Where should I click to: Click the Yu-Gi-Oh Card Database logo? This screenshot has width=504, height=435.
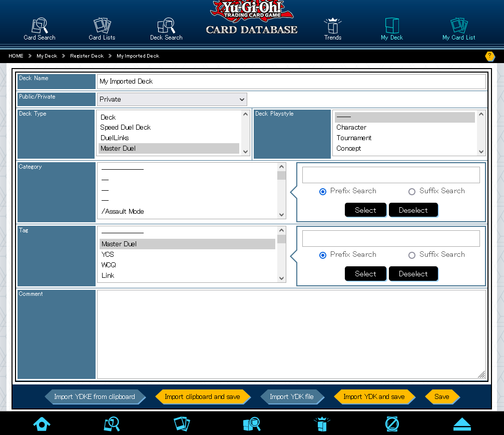coord(252,18)
